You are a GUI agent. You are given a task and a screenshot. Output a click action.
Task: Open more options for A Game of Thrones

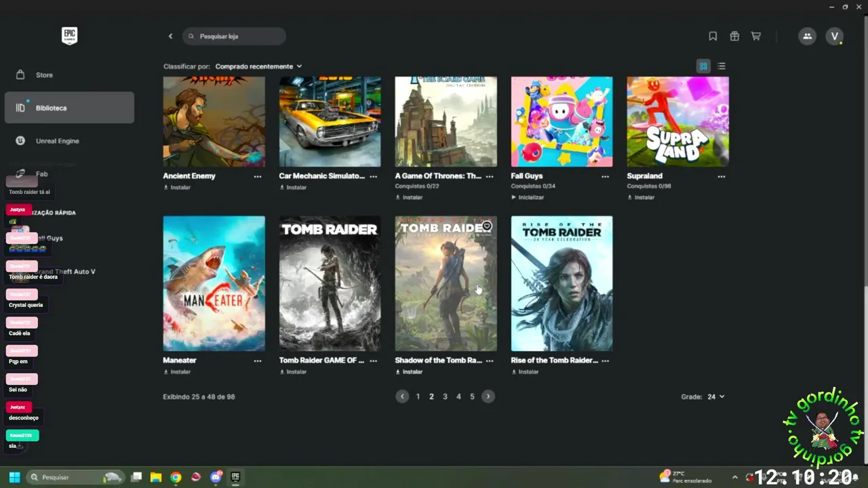point(490,176)
